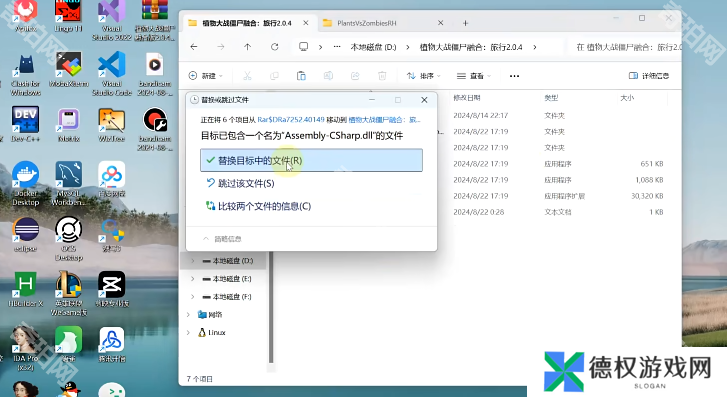The image size is (727, 397).
Task: Click the Share toolbar icon
Action: click(x=355, y=76)
